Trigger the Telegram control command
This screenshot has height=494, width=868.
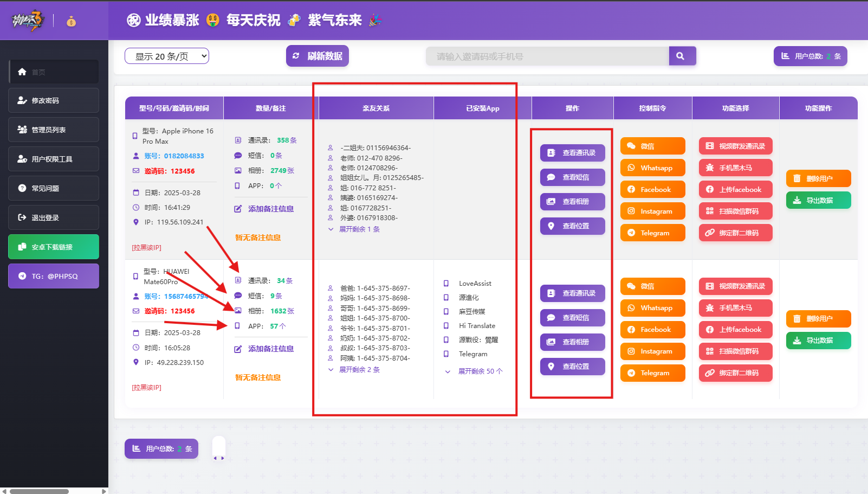coord(652,233)
